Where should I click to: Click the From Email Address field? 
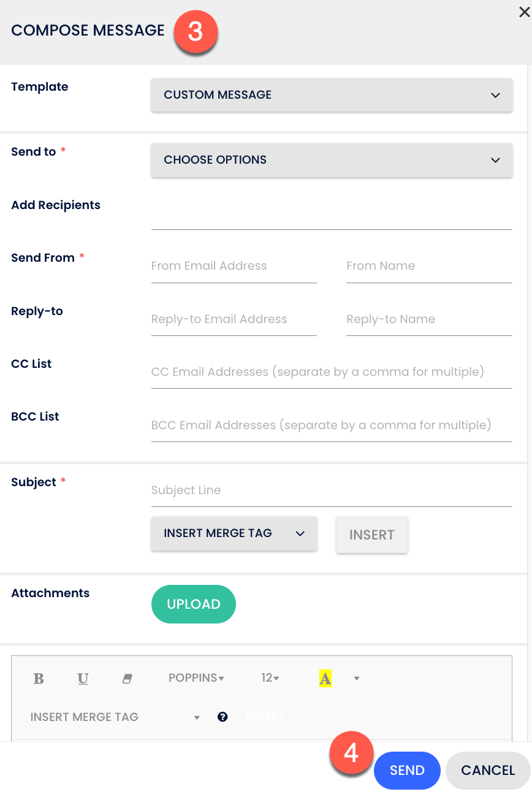coord(234,266)
